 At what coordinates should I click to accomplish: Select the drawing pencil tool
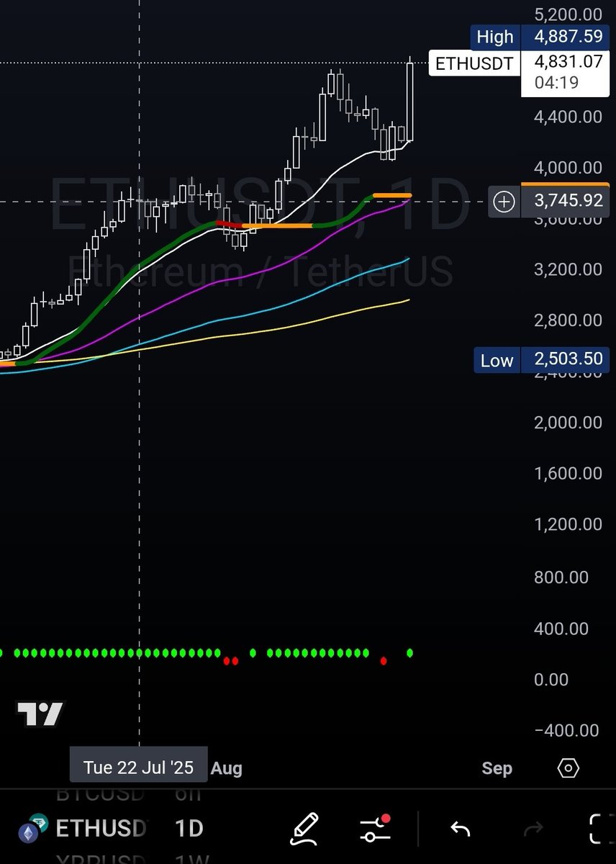click(304, 828)
